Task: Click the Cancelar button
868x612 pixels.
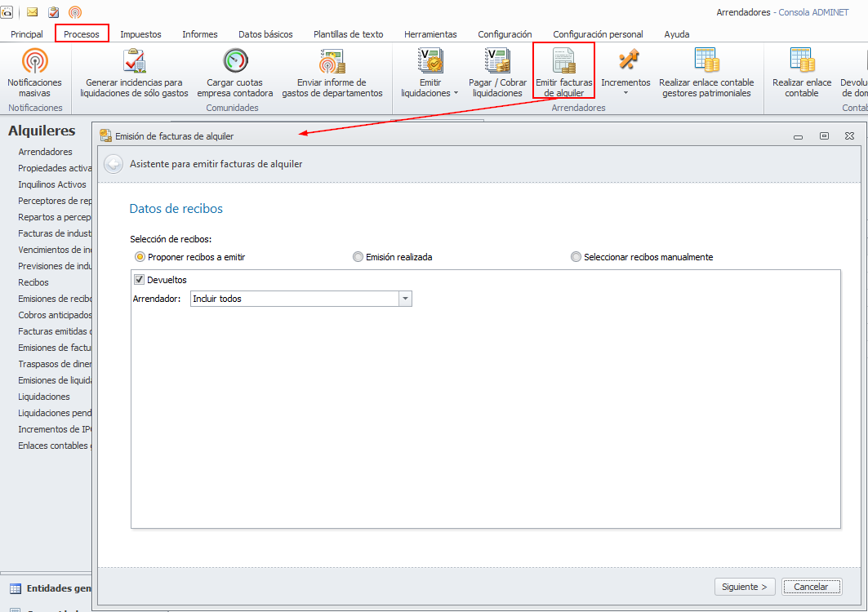Action: [812, 587]
